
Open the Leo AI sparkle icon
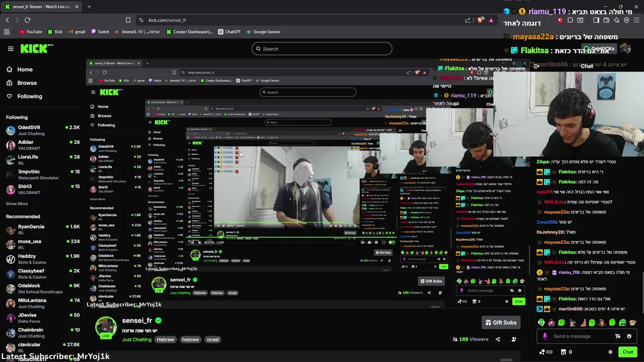[x=616, y=20]
